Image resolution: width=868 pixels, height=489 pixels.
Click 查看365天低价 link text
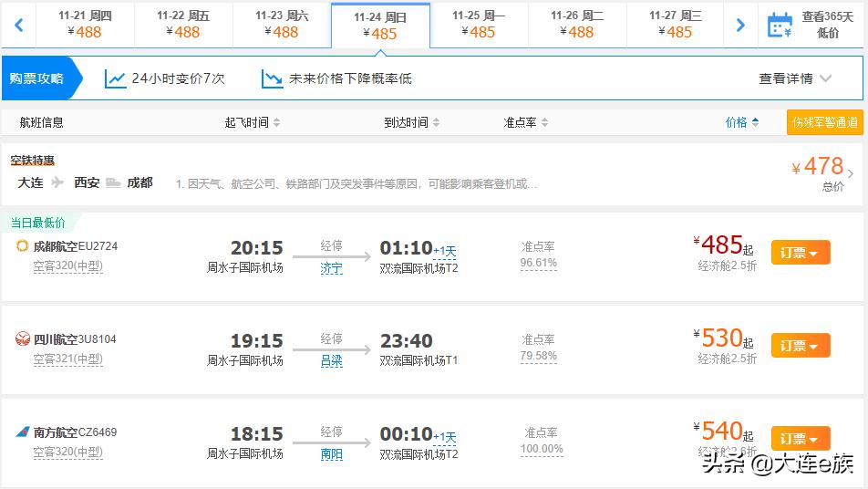[828, 25]
